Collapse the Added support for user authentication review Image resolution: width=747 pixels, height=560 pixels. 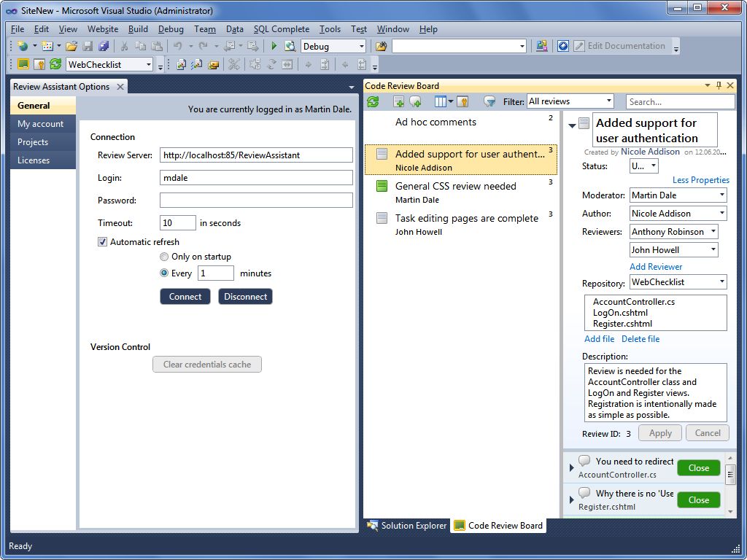coord(571,124)
